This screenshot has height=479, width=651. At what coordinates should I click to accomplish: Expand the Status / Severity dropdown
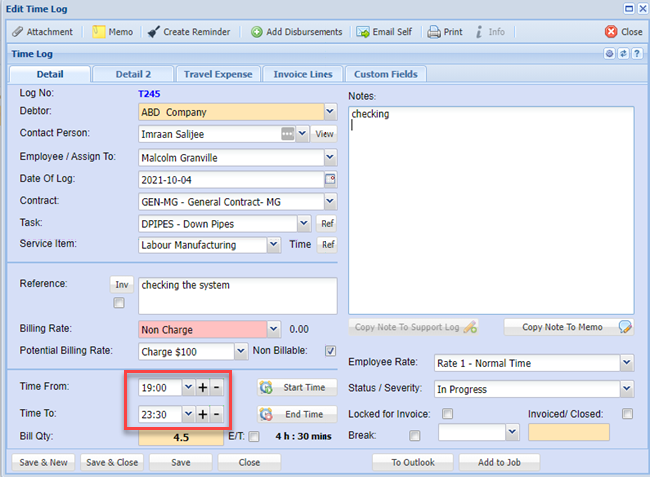pyautogui.click(x=626, y=388)
